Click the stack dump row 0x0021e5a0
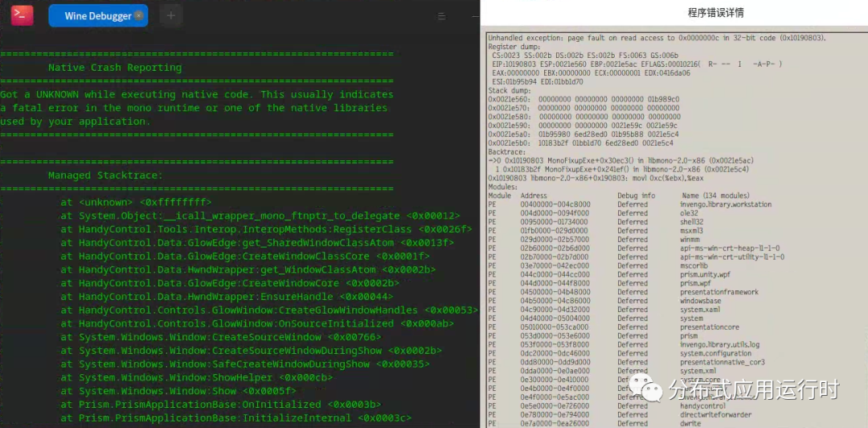 pos(583,134)
